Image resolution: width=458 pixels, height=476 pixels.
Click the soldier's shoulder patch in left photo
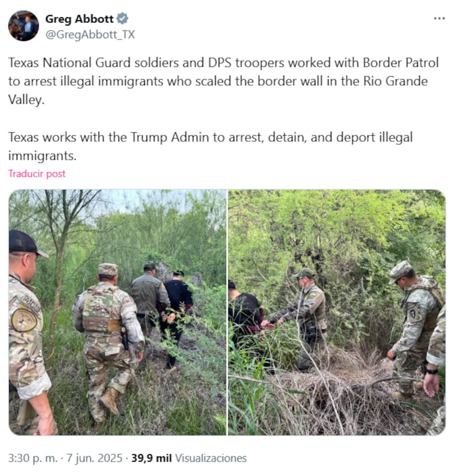24,320
